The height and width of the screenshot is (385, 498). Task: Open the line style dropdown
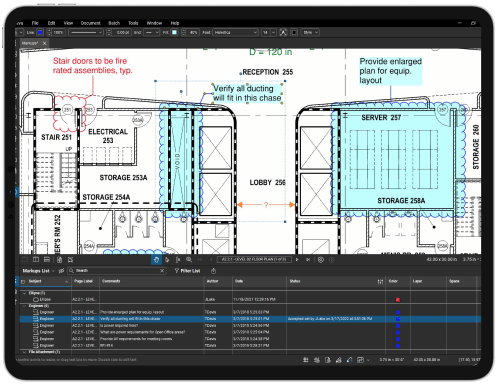86,32
